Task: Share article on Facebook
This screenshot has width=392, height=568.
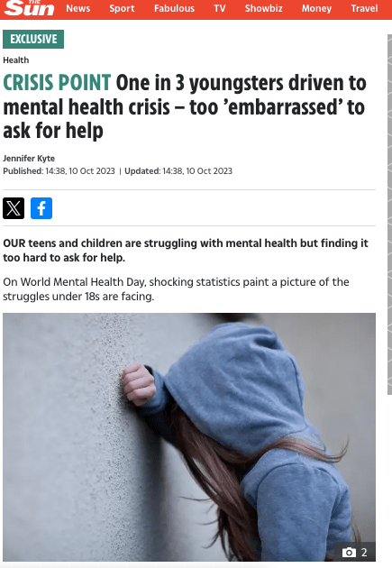Action: coord(41,208)
